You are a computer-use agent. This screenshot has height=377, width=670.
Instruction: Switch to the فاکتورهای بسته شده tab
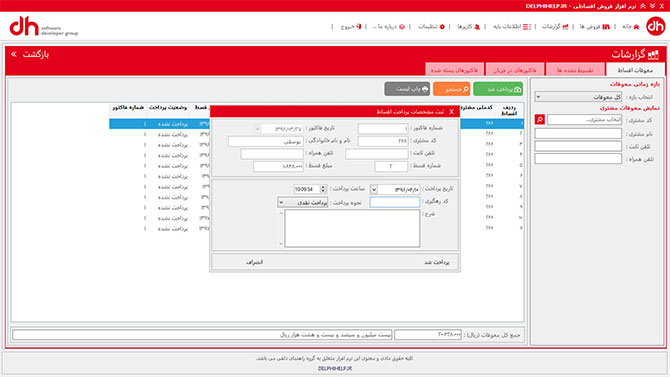[455, 70]
